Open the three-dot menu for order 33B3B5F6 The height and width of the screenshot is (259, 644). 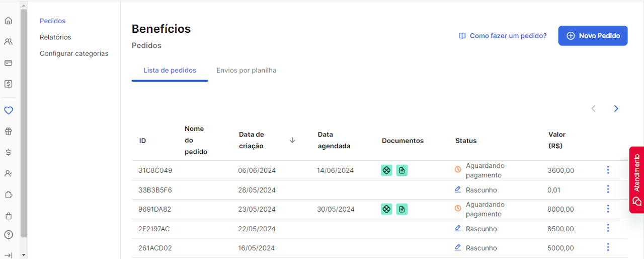click(x=608, y=189)
